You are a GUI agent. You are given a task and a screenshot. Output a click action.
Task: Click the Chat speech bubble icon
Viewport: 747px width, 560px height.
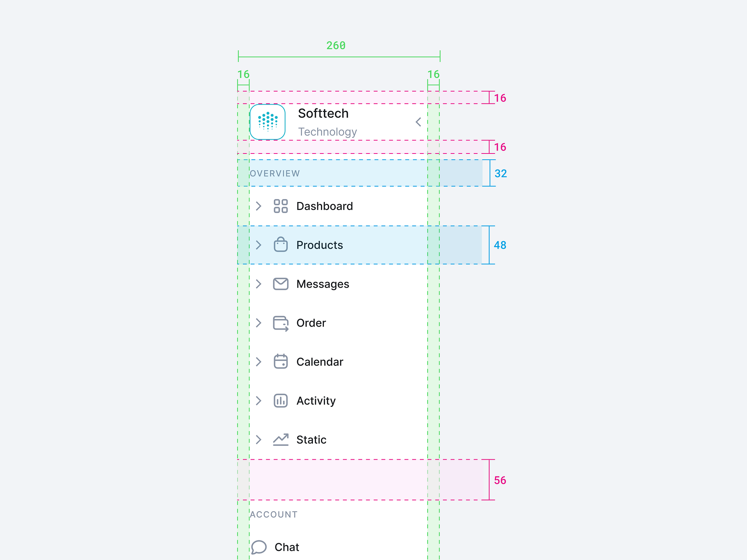(260, 547)
